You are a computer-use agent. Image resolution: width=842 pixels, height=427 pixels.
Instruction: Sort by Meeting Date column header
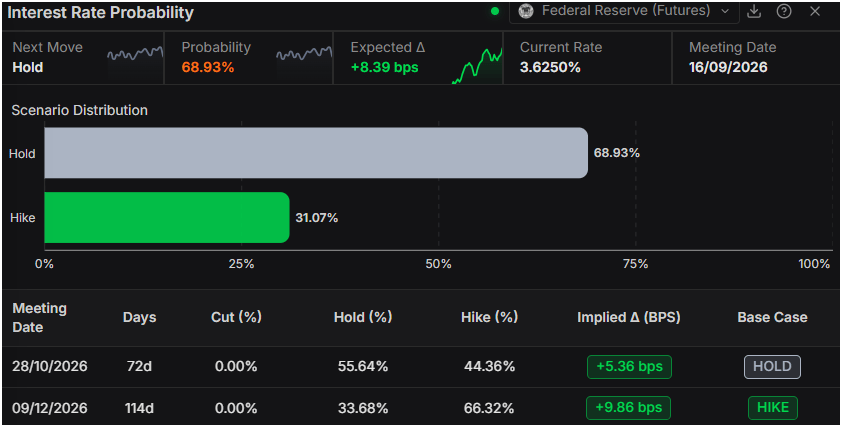tap(39, 317)
